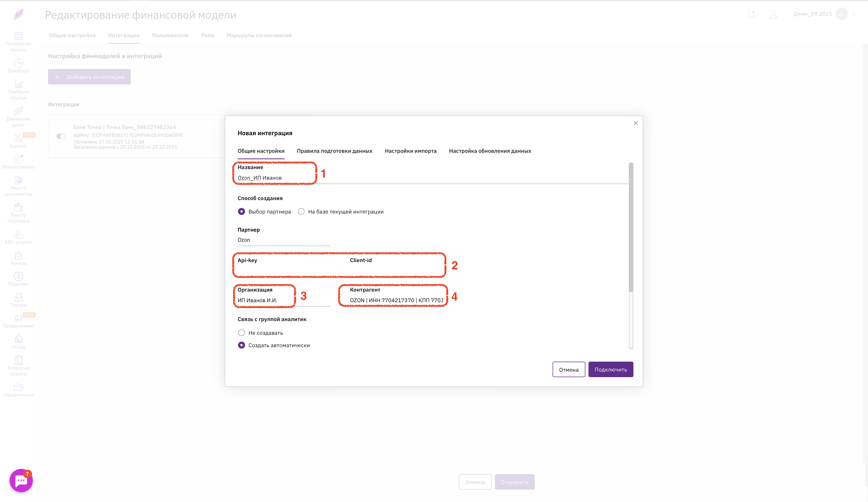Switch to Правила подготовки данных tab
This screenshot has width=868, height=502.
[x=335, y=151]
